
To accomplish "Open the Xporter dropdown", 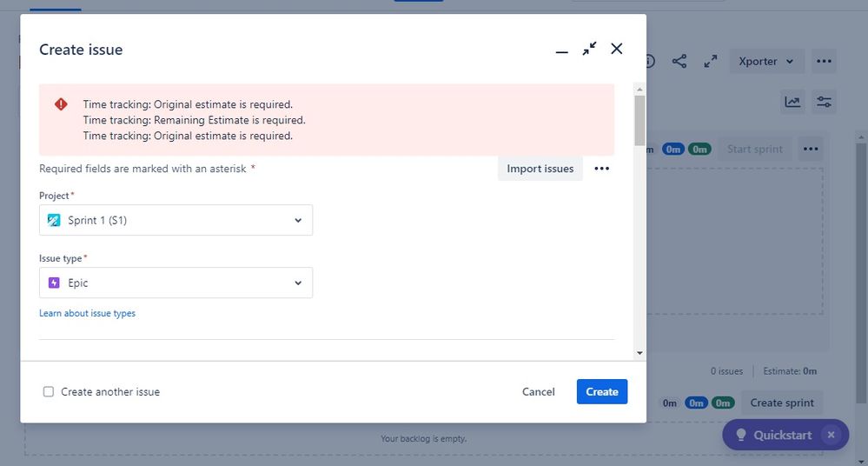I will (x=765, y=61).
